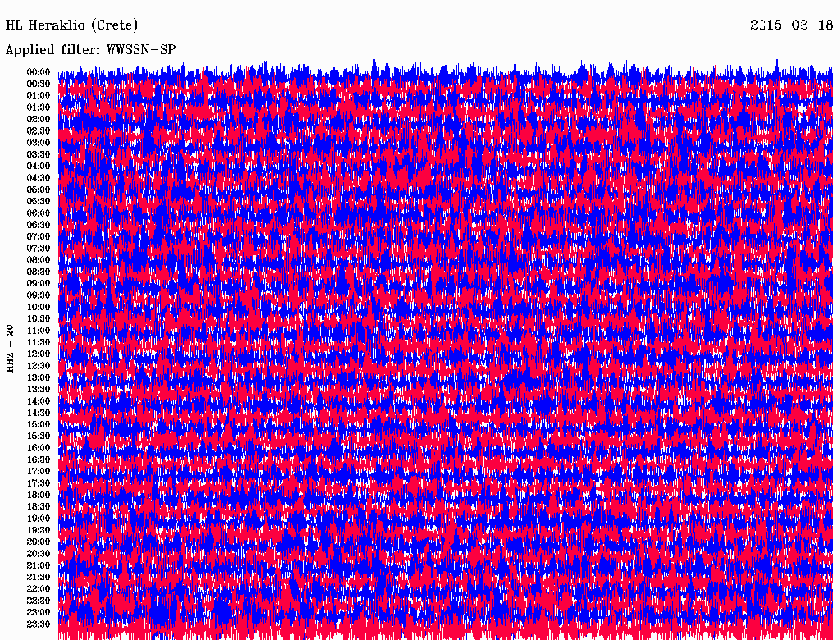Click the HHZ - 20 channel label
This screenshot has height=640, width=840.
click(10, 349)
